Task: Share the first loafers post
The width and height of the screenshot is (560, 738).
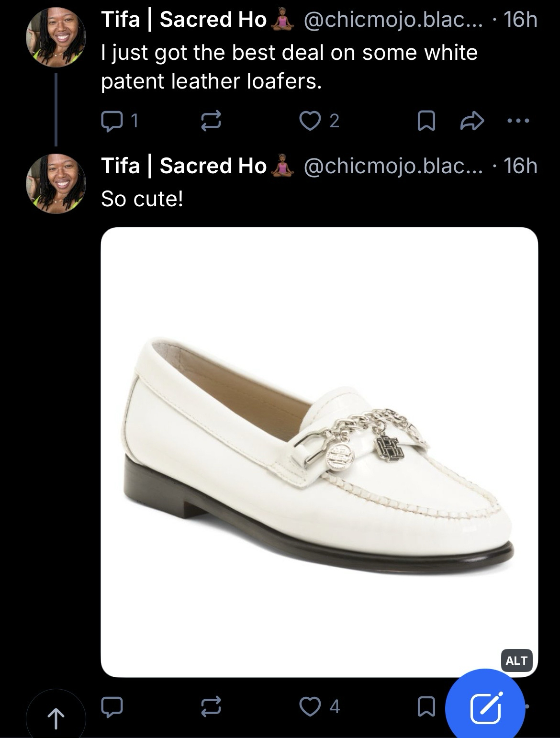Action: coord(472,121)
